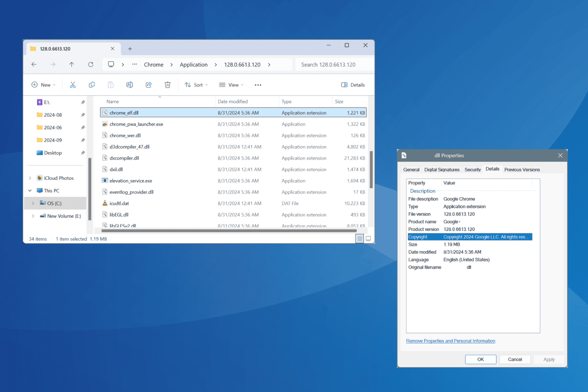Open the View dropdown

231,85
